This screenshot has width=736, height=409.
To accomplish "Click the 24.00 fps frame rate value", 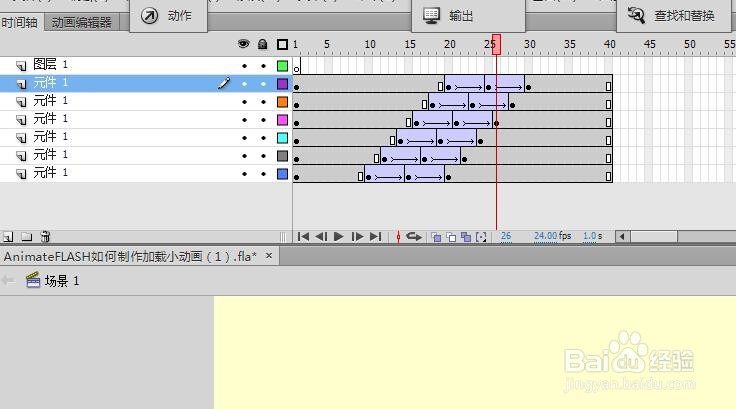I will tap(545, 236).
